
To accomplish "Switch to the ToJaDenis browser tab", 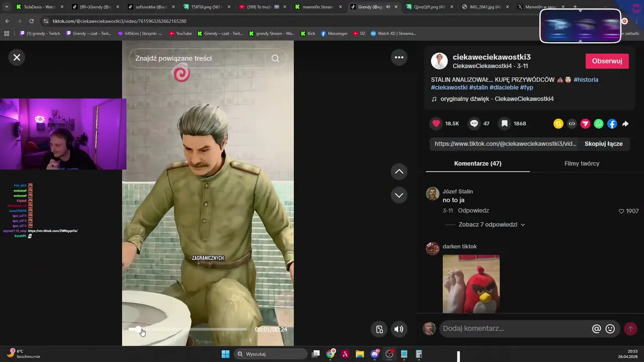I will 39,7.
